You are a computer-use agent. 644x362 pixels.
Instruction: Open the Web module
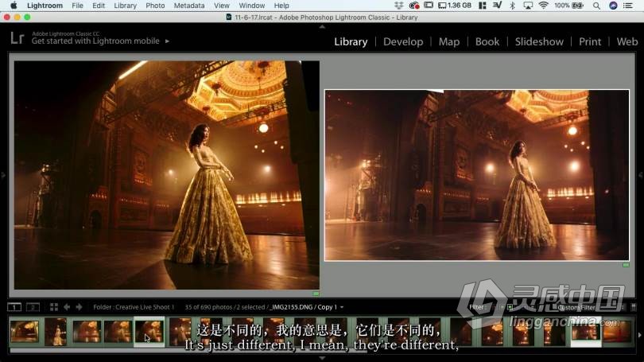[627, 41]
